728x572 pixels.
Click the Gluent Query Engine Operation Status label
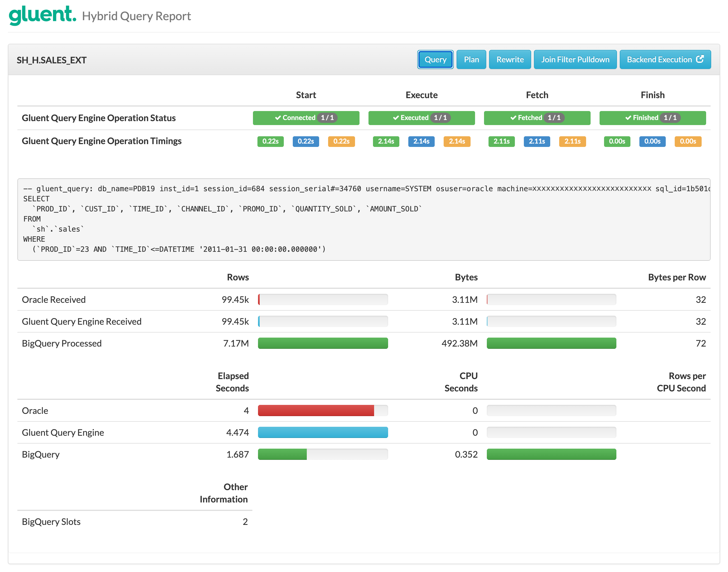tap(99, 118)
